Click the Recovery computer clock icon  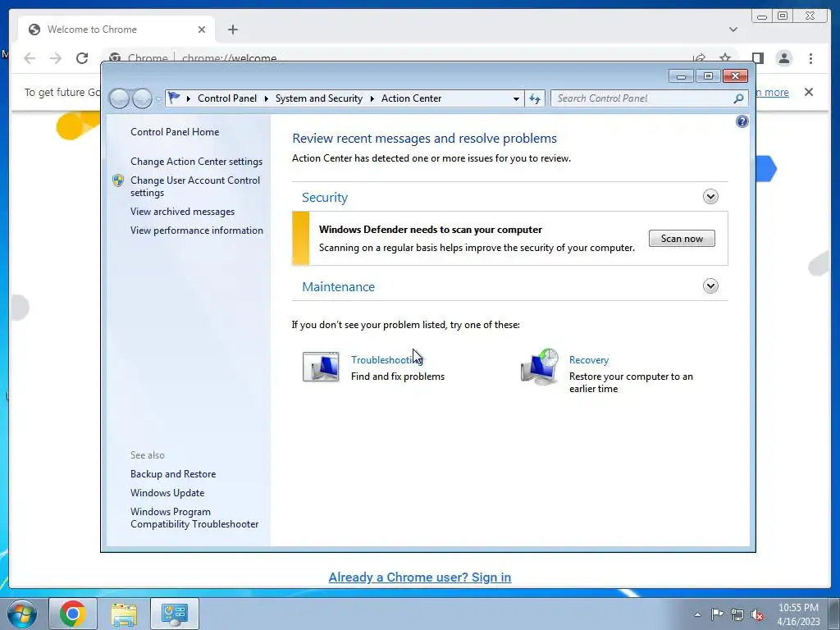point(540,367)
